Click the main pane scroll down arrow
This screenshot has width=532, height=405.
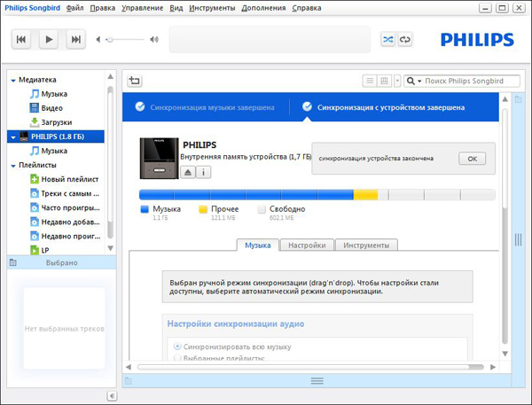505,354
